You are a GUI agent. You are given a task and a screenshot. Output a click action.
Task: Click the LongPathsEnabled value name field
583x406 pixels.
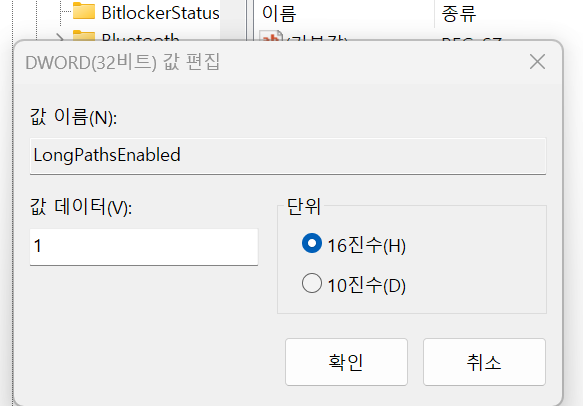coord(288,156)
